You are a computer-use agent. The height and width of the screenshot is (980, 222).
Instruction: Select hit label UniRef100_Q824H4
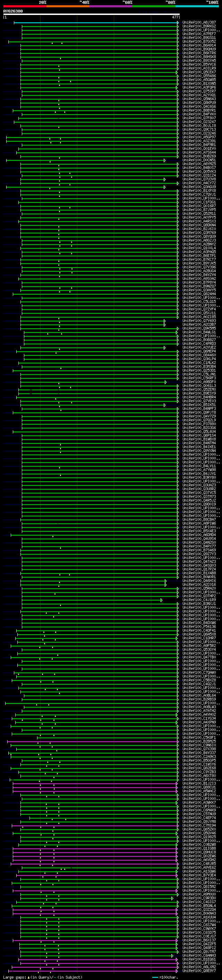coord(199,294)
